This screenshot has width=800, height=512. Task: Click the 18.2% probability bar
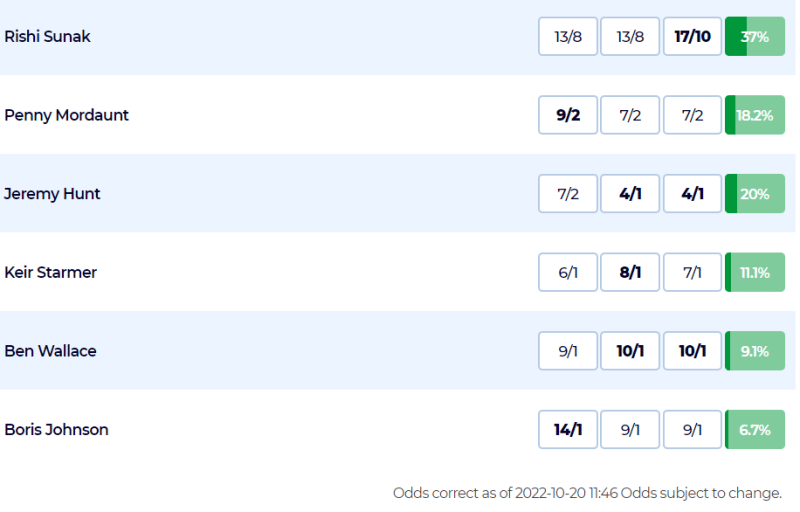pos(755,115)
